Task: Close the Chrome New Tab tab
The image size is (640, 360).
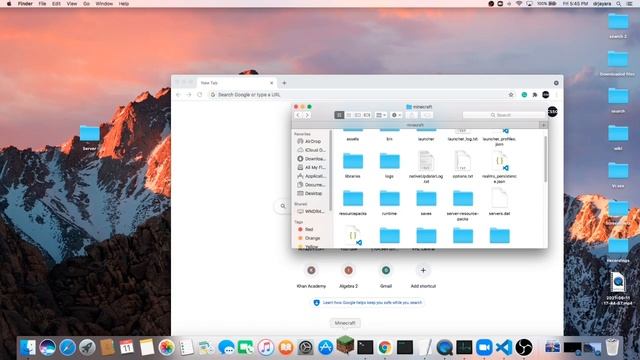Action: 271,83
